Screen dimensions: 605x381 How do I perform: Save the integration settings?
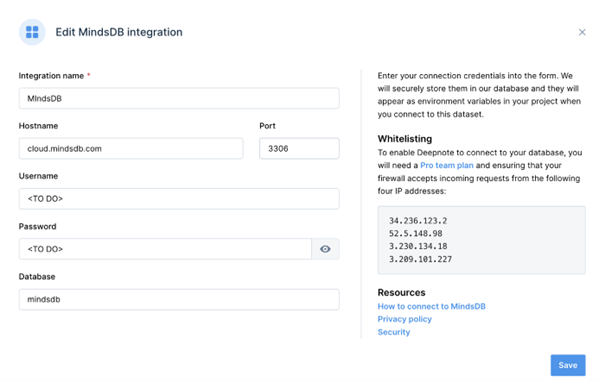click(x=568, y=365)
